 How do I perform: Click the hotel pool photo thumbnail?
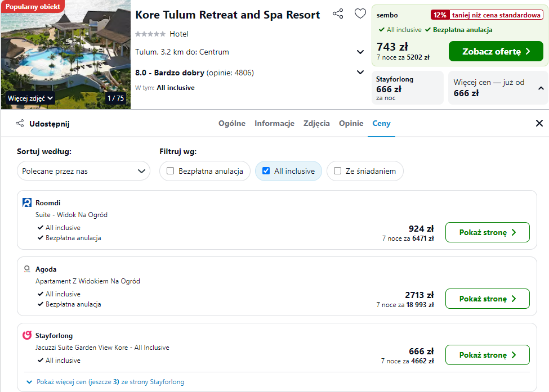[66, 55]
